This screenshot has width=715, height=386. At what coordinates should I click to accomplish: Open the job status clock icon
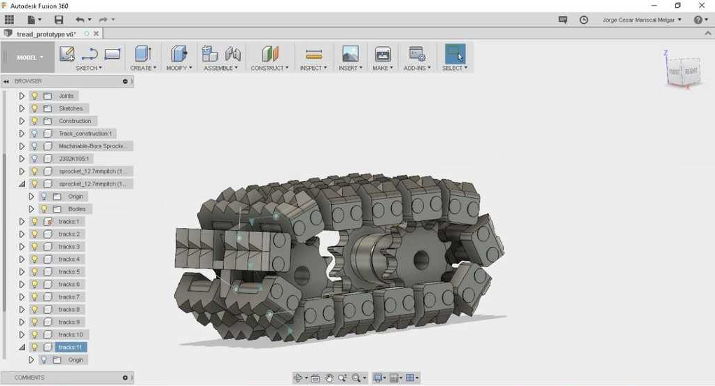[584, 20]
